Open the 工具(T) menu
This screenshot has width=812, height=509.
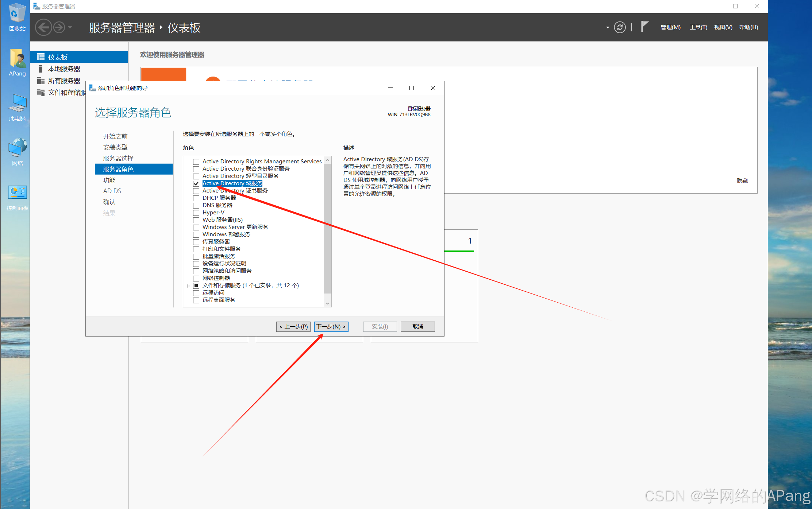[698, 27]
